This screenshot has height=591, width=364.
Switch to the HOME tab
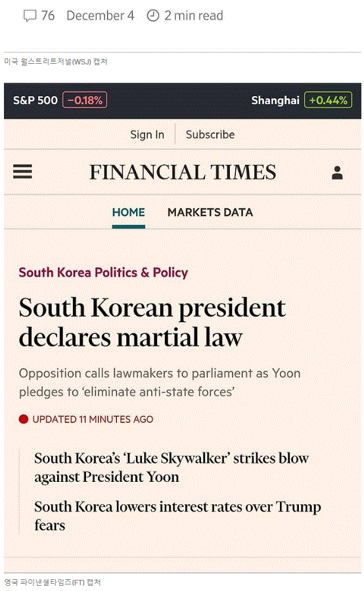click(129, 212)
